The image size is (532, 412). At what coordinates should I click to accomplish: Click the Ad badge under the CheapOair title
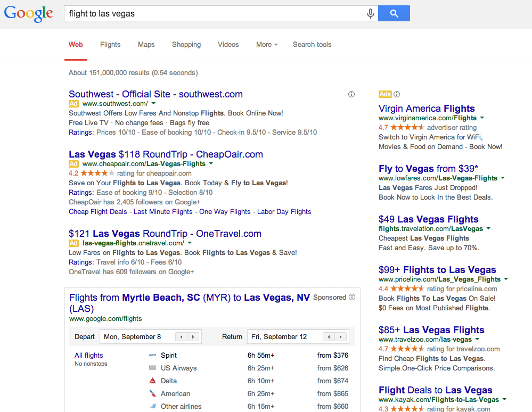pos(73,164)
